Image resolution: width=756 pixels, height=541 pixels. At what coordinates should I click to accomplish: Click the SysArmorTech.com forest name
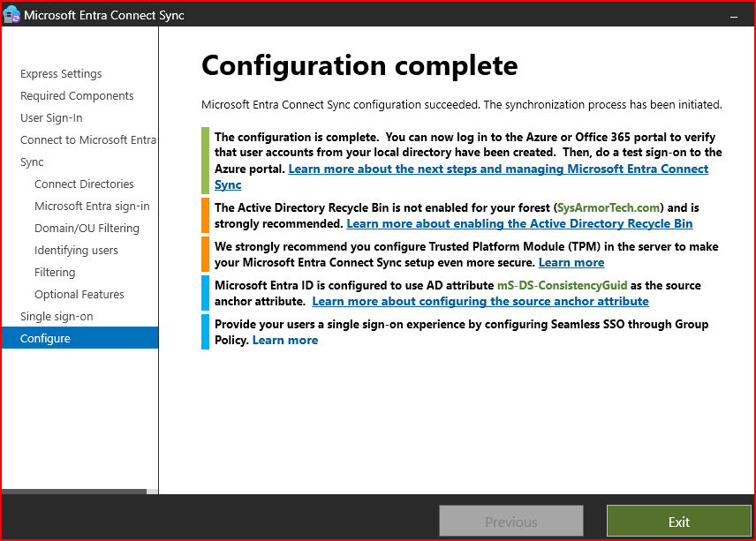tap(609, 207)
